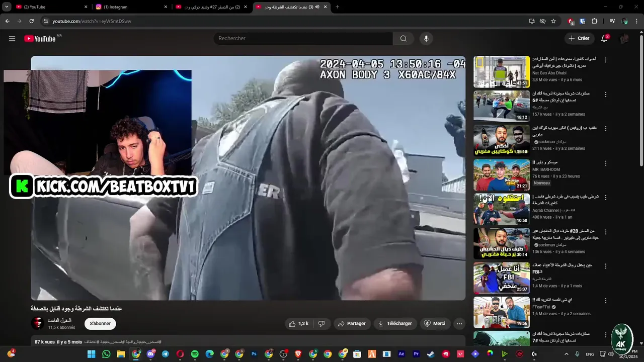Screen dimensions: 644x362
Task: Open the channel avatar below video title
Action: 37,323
